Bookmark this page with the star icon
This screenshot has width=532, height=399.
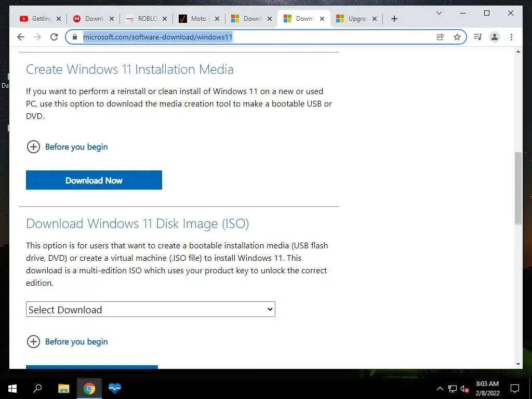[457, 37]
